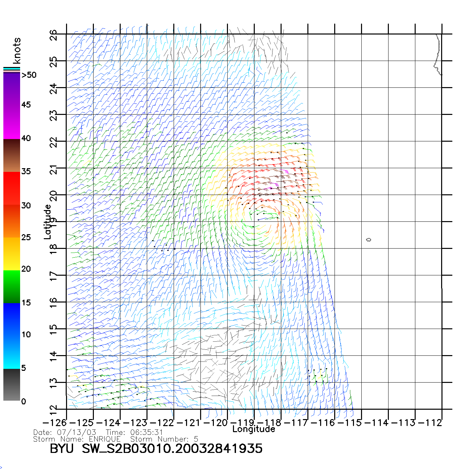
Task: Click the 26 latitude tick label
Action: 54,35
